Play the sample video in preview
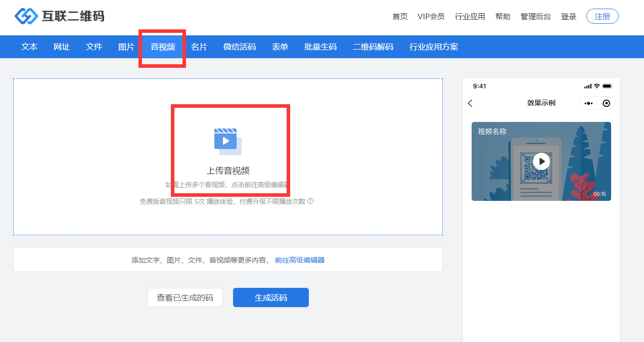644x342 pixels. 541,161
